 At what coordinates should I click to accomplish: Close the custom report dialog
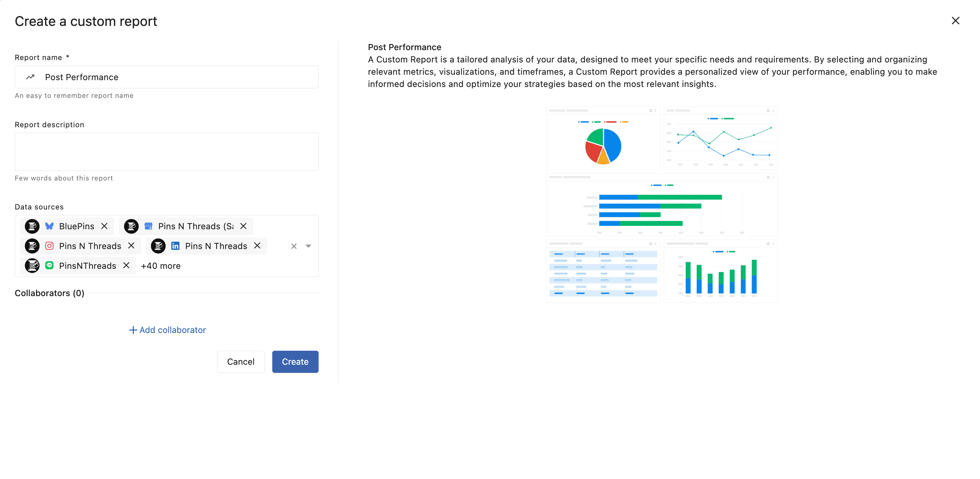tap(955, 20)
